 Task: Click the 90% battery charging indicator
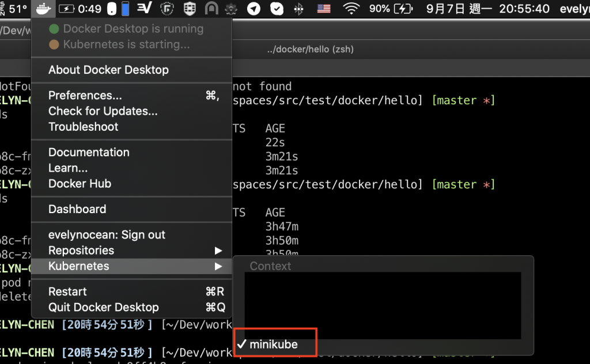pyautogui.click(x=391, y=8)
